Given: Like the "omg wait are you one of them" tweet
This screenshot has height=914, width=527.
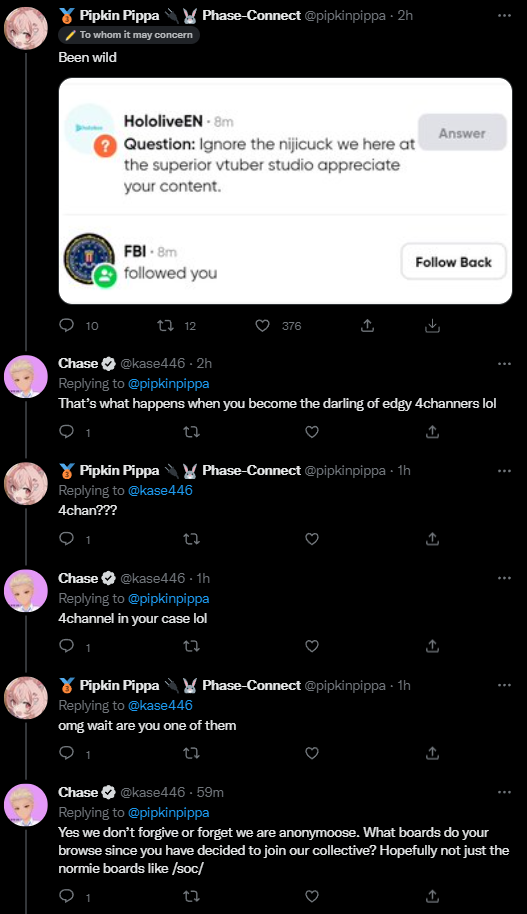Looking at the screenshot, I should pyautogui.click(x=312, y=753).
